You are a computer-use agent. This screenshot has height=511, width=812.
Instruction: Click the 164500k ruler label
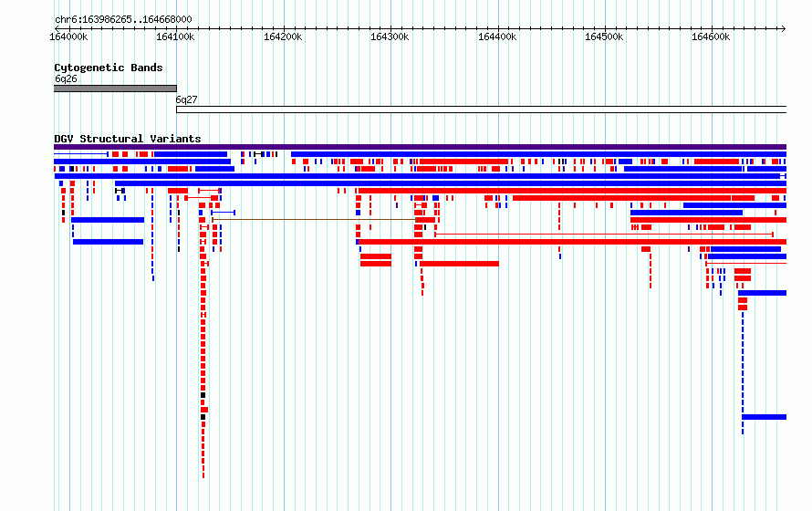point(604,37)
